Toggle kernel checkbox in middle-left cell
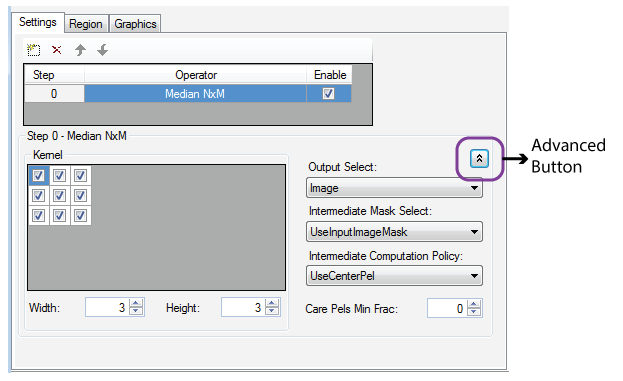 point(39,195)
